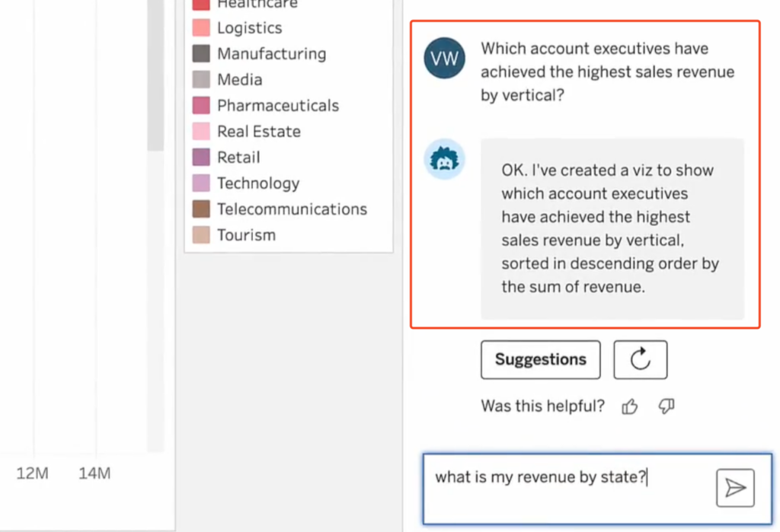Regenerate the assistant's response
Screen dimensions: 780x532
point(640,359)
